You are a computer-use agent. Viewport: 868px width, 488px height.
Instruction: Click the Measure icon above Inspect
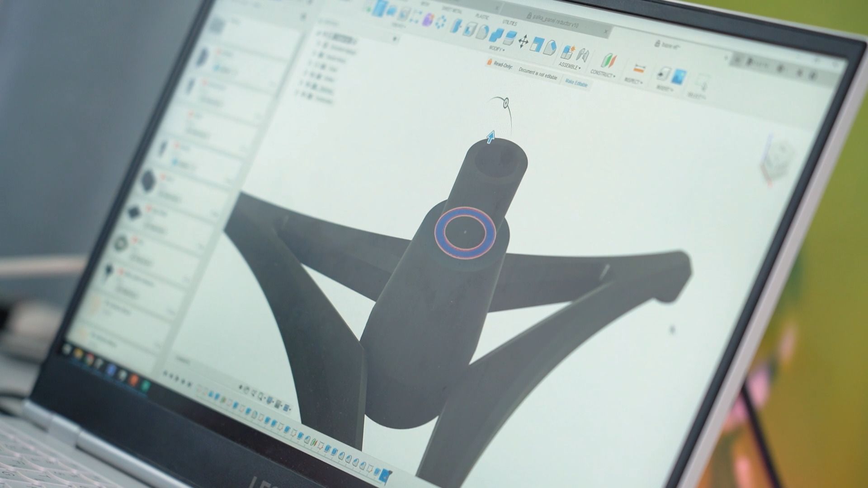pyautogui.click(x=638, y=69)
